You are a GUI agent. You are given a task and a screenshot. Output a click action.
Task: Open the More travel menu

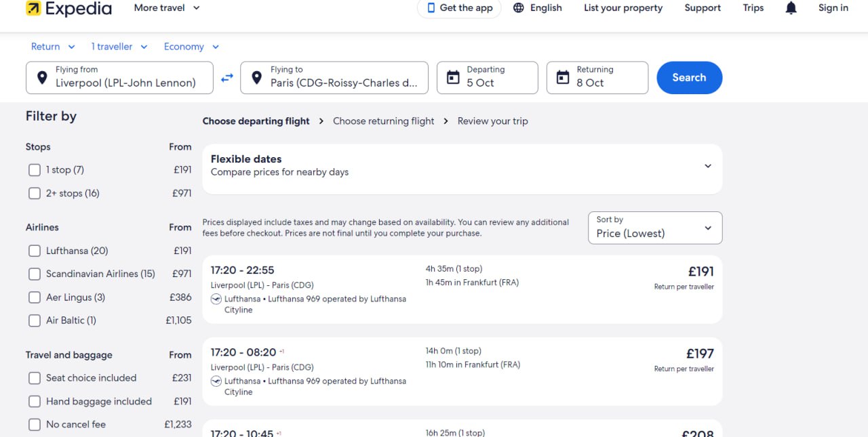(167, 8)
